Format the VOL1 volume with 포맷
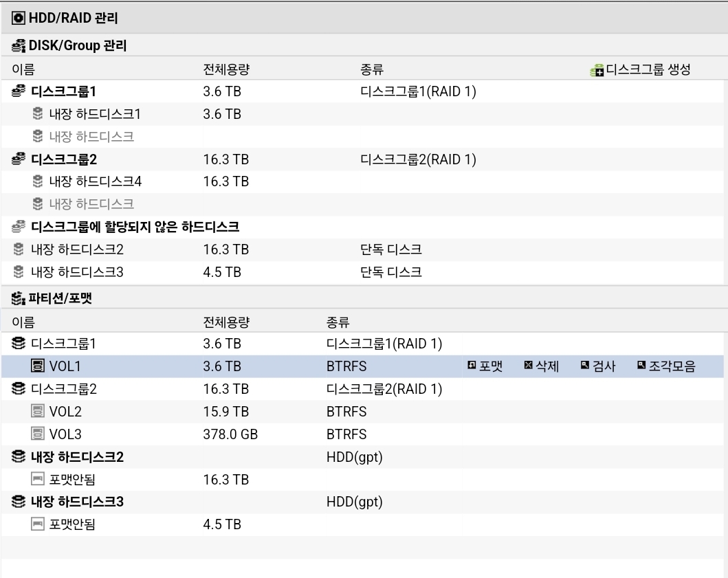728x578 pixels. pyautogui.click(x=485, y=366)
